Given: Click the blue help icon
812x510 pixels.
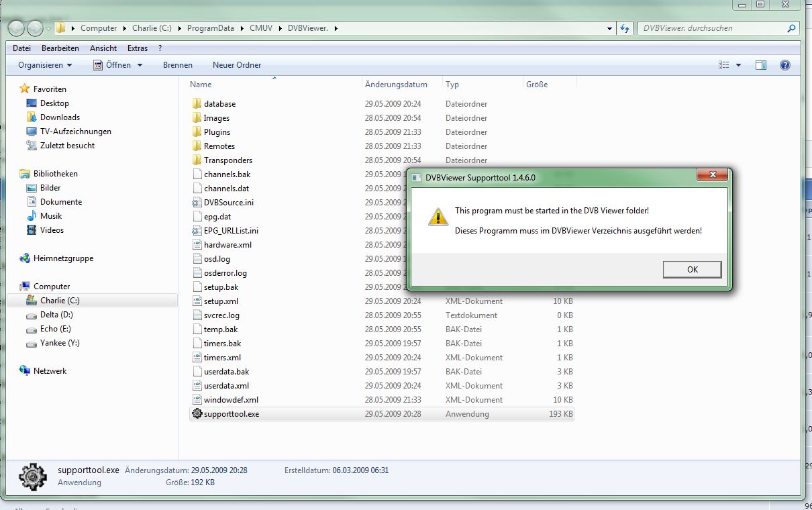Looking at the screenshot, I should click(x=785, y=65).
